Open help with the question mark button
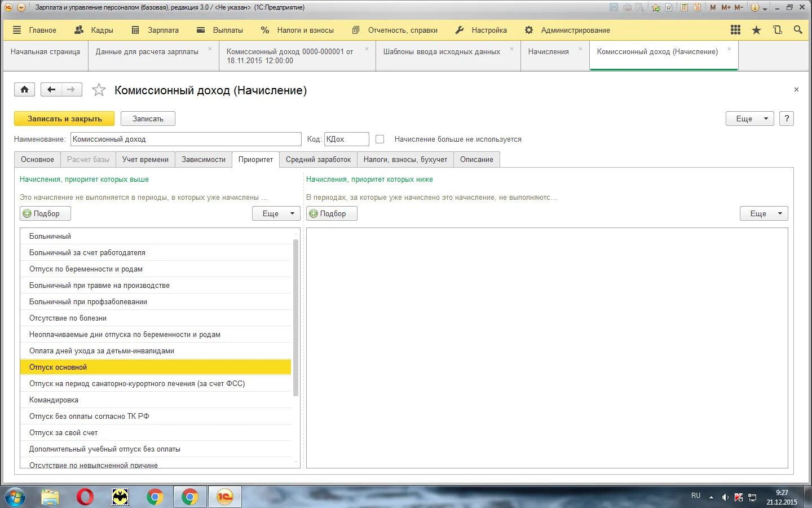Image resolution: width=812 pixels, height=508 pixels. [x=787, y=119]
